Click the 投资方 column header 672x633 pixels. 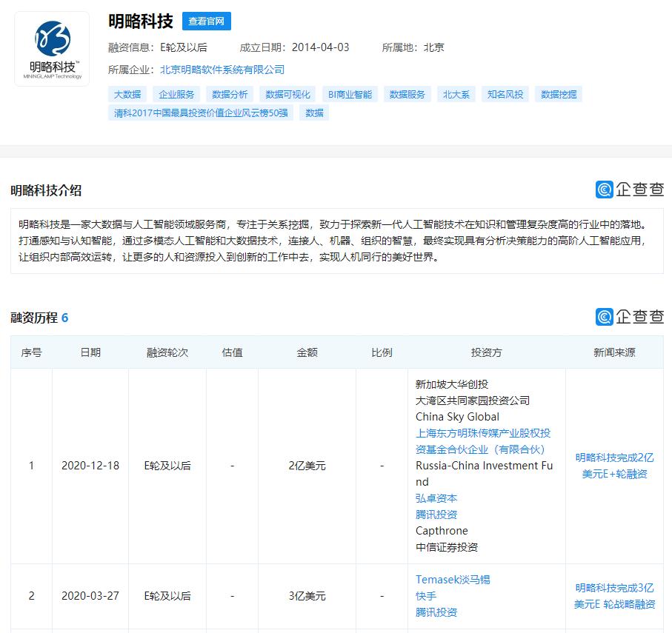pyautogui.click(x=487, y=352)
